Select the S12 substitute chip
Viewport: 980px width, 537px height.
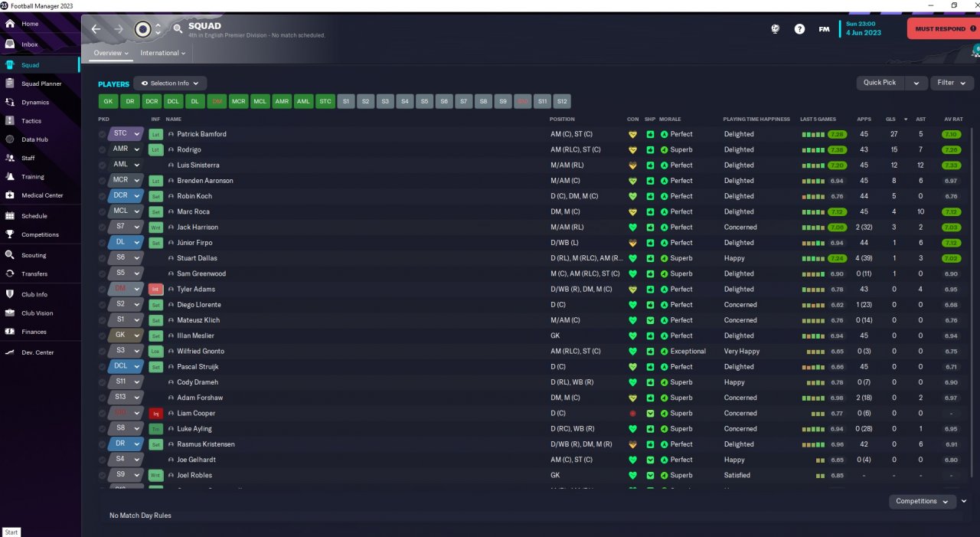pos(562,101)
